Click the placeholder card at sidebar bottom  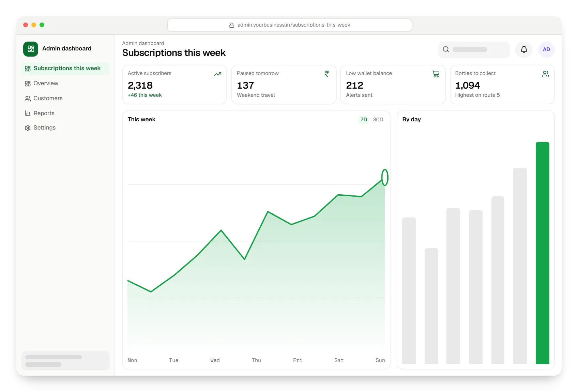click(65, 361)
